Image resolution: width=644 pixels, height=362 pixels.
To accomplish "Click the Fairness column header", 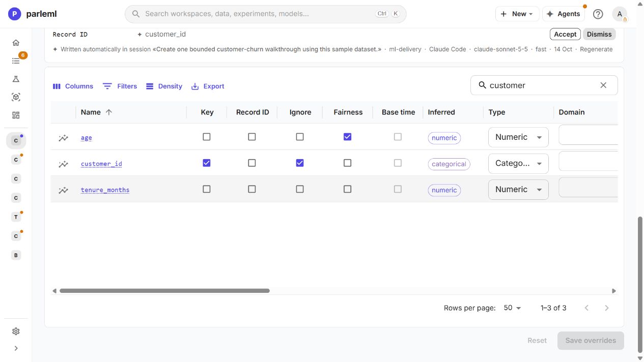I will pos(348,112).
